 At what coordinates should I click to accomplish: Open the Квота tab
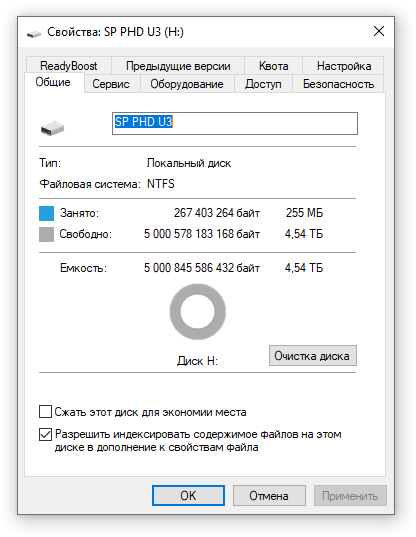(x=273, y=66)
